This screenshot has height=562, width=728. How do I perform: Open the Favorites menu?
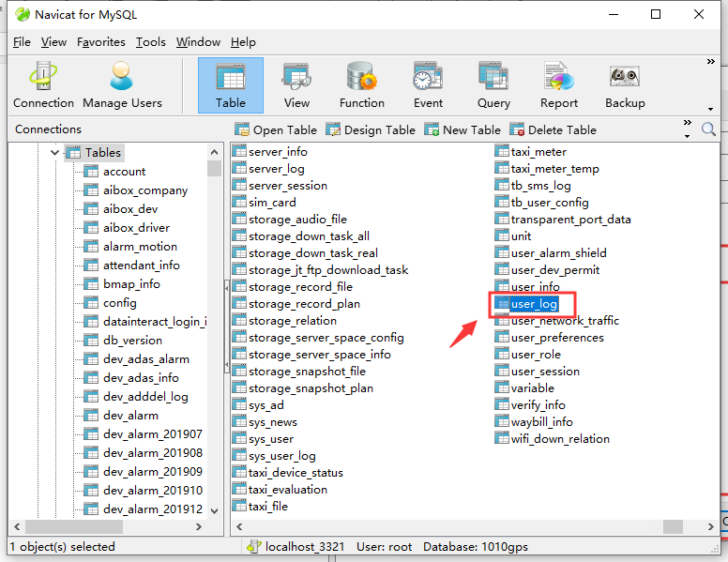point(100,42)
